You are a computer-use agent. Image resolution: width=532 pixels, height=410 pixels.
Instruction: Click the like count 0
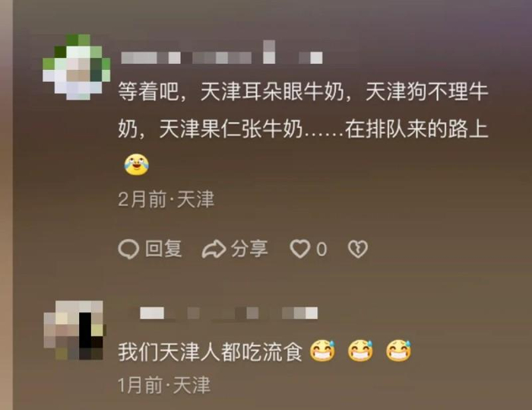click(x=321, y=249)
